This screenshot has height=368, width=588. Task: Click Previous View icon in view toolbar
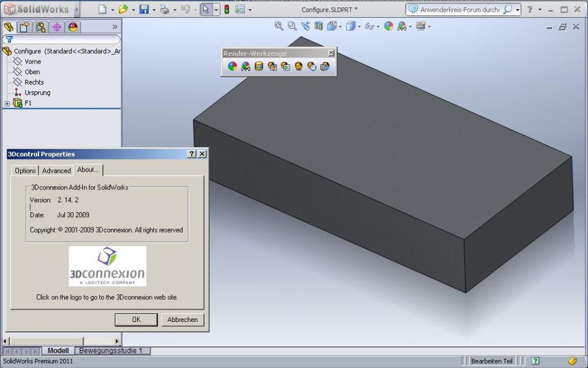tap(305, 26)
